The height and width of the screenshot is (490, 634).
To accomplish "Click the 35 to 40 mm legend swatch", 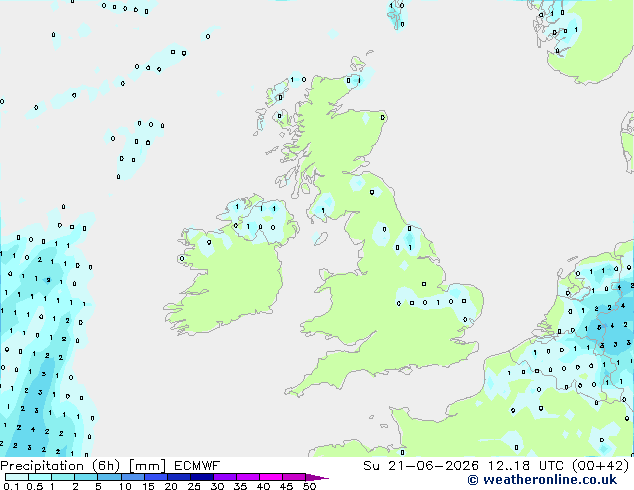I will tap(247, 477).
